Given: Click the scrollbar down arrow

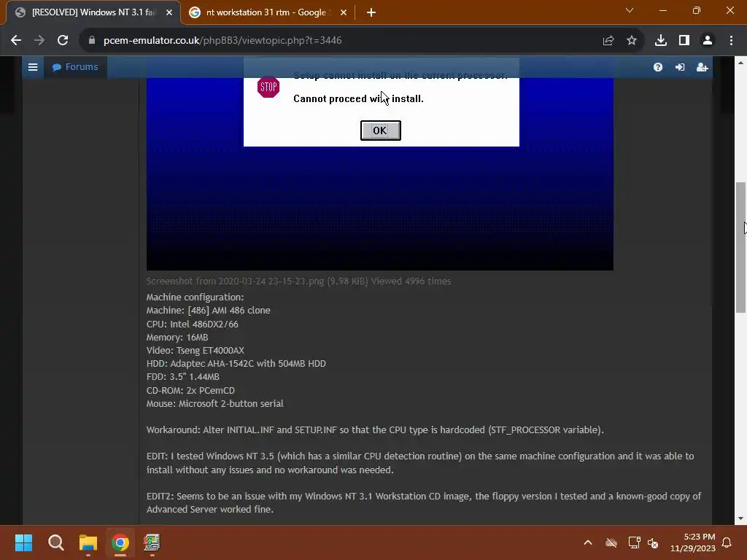Looking at the screenshot, I should [740, 518].
